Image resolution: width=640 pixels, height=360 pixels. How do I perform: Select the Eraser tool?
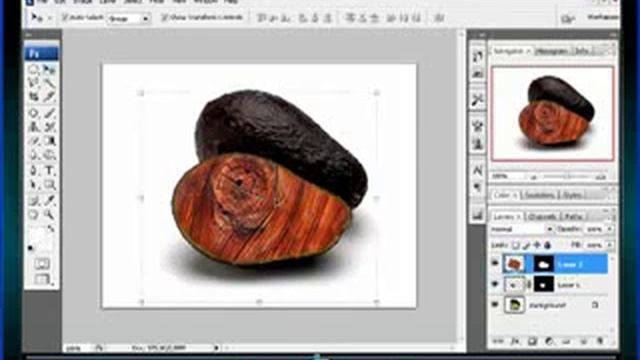coord(34,141)
